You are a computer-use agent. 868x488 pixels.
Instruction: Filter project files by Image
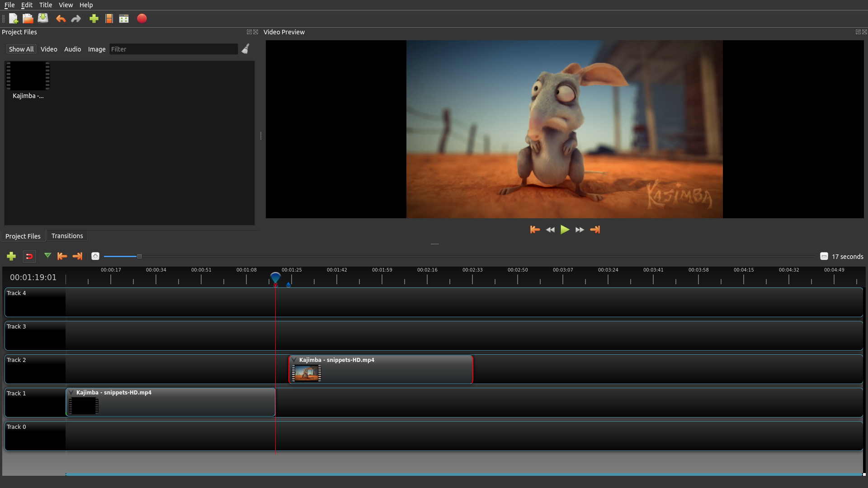(x=97, y=49)
